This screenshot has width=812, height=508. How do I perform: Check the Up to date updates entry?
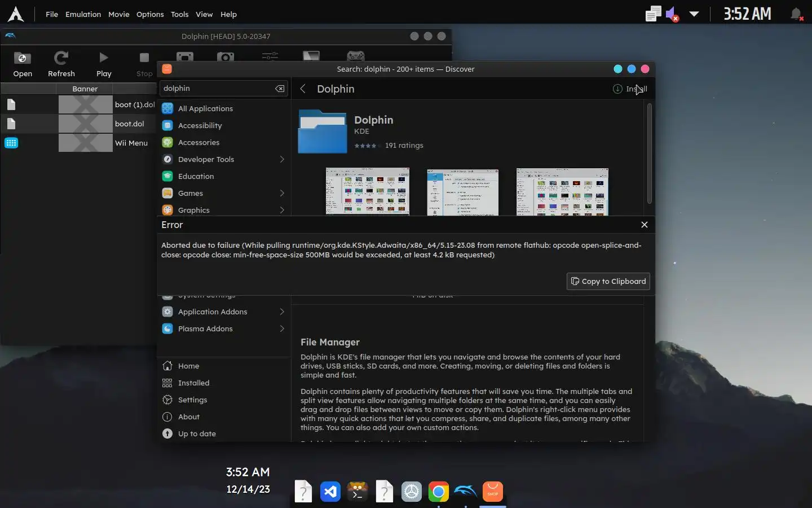(x=224, y=433)
